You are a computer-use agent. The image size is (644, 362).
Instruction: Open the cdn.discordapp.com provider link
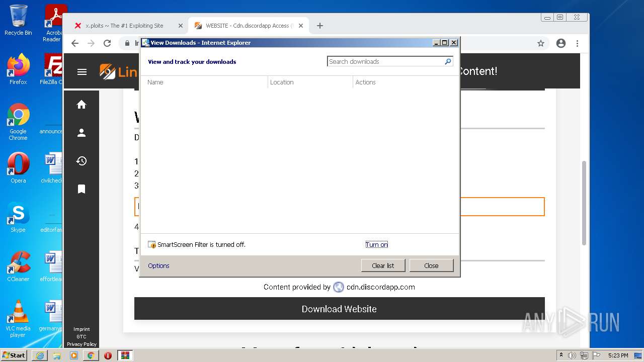pyautogui.click(x=380, y=287)
